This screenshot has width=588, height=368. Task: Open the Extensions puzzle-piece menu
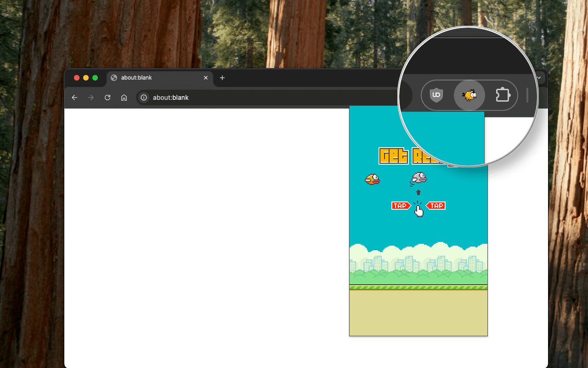click(x=503, y=95)
